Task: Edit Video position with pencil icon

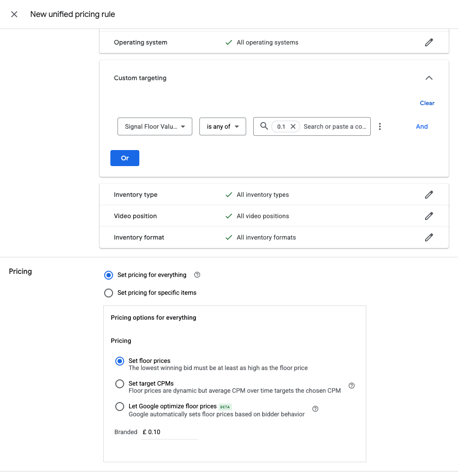Action: point(429,216)
